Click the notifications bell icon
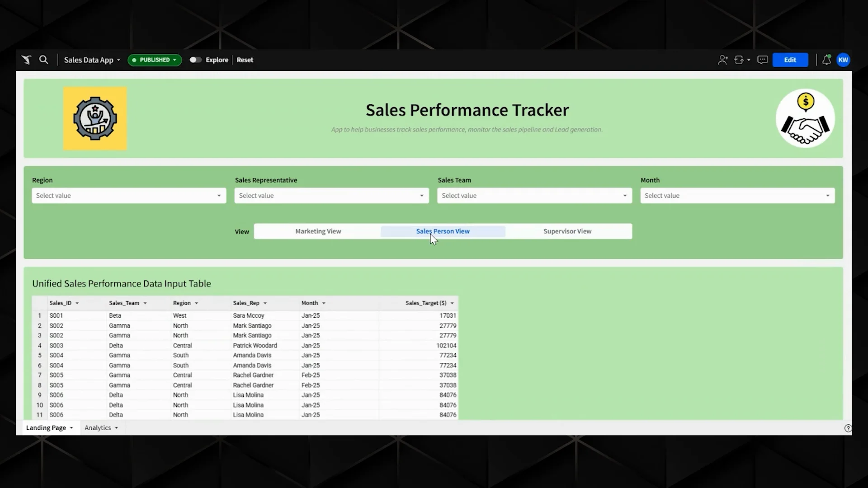Image resolution: width=868 pixels, height=488 pixels. [x=826, y=60]
